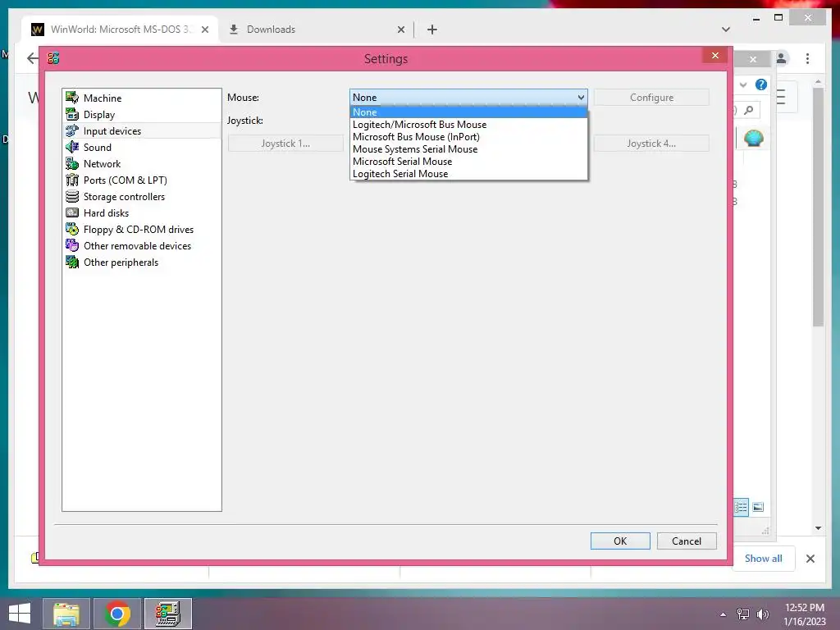Choose Microsoft Bus Mouse (InPort) option
Screen dimensions: 840x630
pos(468,137)
